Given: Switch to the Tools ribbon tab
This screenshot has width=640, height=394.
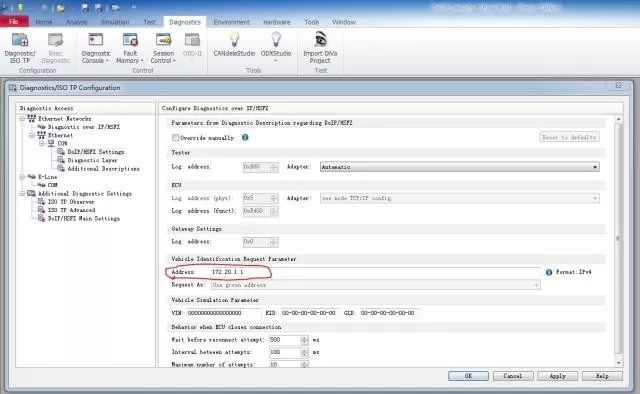Looking at the screenshot, I should [311, 22].
